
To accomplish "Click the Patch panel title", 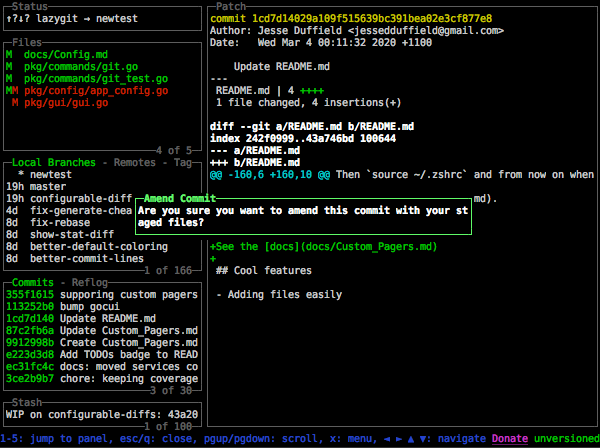I will click(231, 7).
